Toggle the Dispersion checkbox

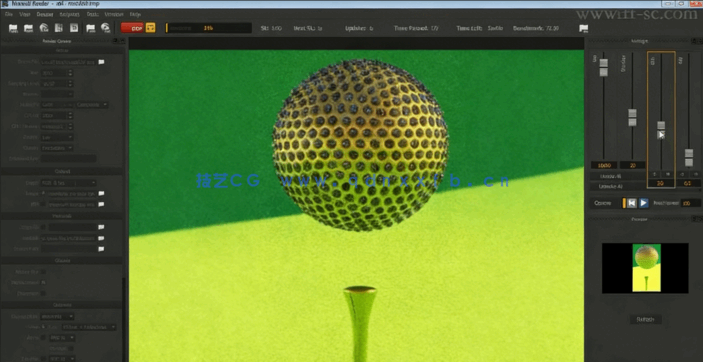pyautogui.click(x=43, y=293)
